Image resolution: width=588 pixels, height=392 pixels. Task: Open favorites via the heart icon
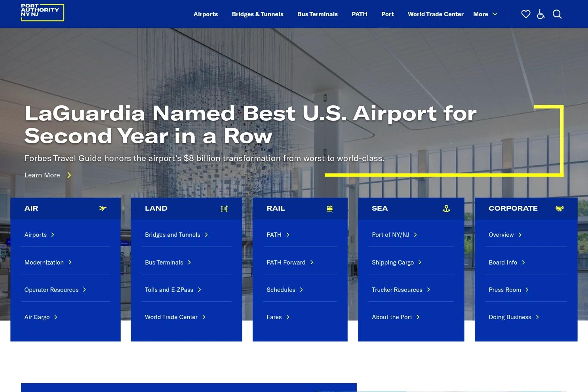[526, 14]
